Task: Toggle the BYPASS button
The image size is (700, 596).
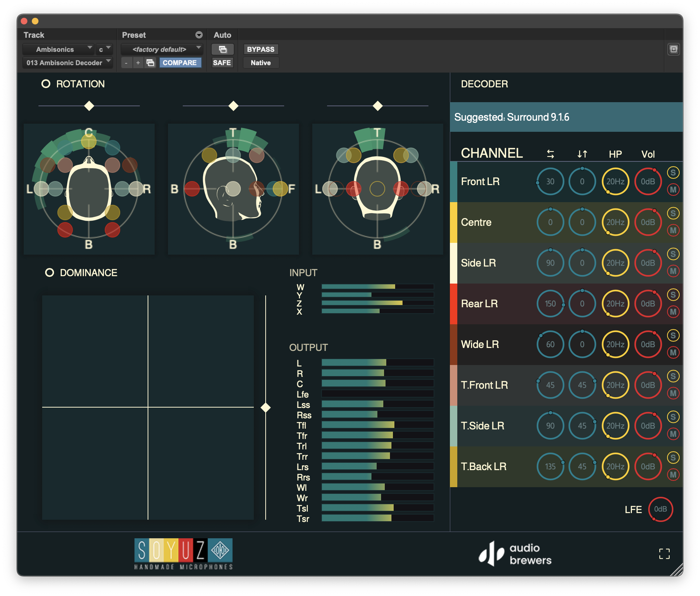Action: coord(260,49)
